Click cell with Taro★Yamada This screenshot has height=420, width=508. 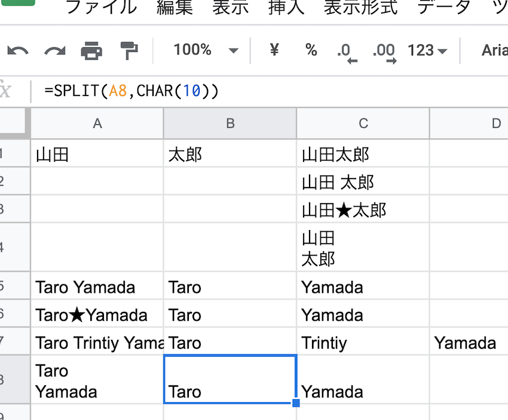(x=97, y=315)
